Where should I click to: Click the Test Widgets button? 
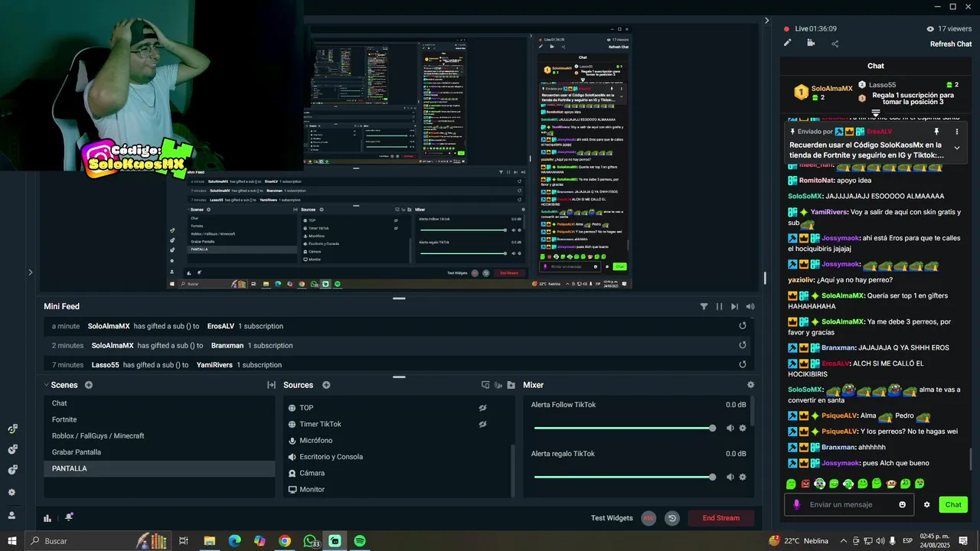click(612, 518)
